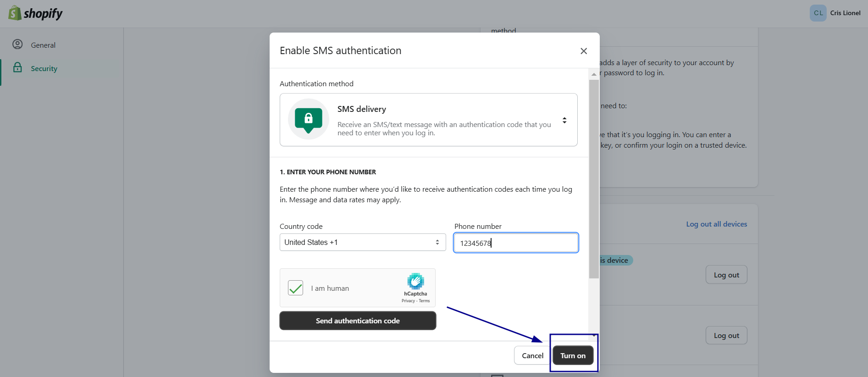The image size is (868, 377).
Task: Click the Turn on button
Action: click(x=573, y=355)
